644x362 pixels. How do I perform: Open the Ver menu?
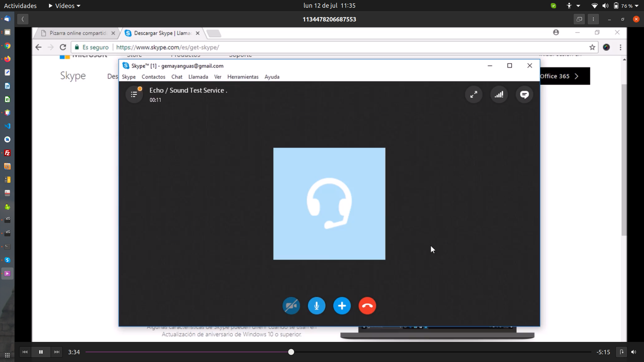[218, 77]
